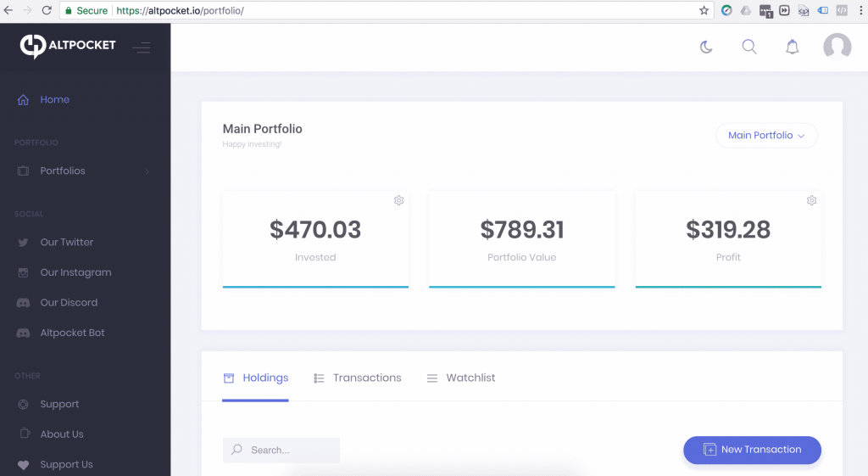The image size is (868, 476).
Task: Click the Support Us heart icon
Action: click(x=23, y=465)
